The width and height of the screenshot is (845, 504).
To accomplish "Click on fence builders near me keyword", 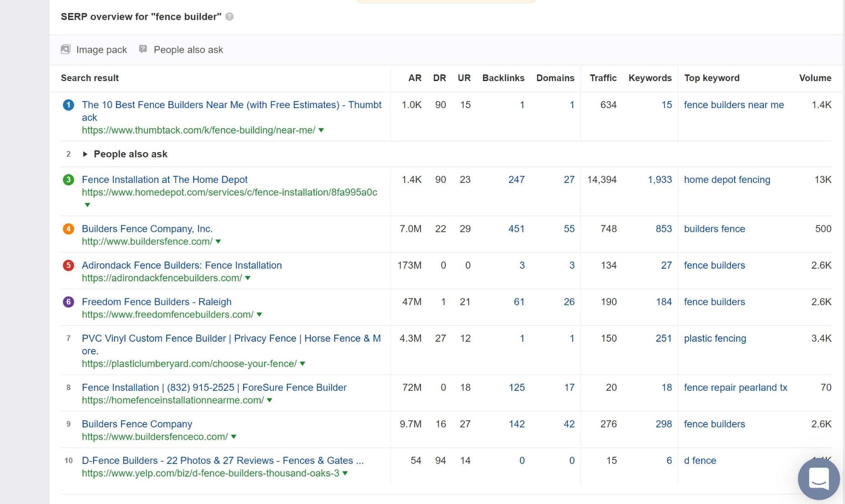I will coord(733,105).
